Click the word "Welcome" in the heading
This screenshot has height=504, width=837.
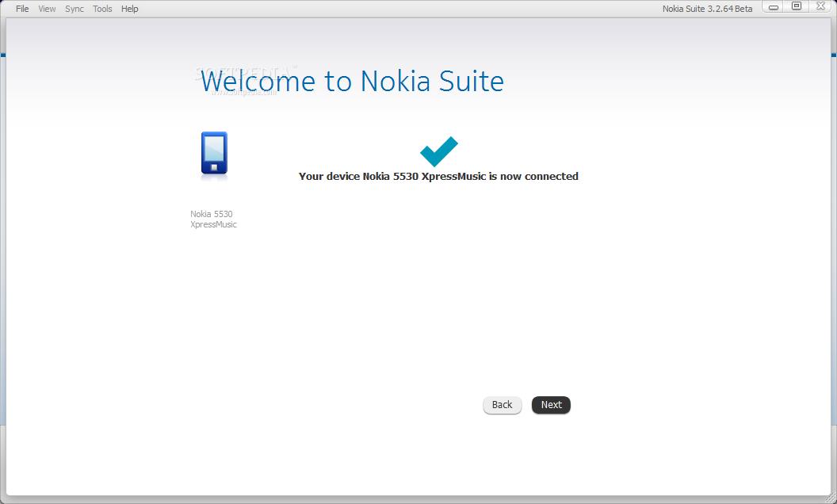pos(258,82)
